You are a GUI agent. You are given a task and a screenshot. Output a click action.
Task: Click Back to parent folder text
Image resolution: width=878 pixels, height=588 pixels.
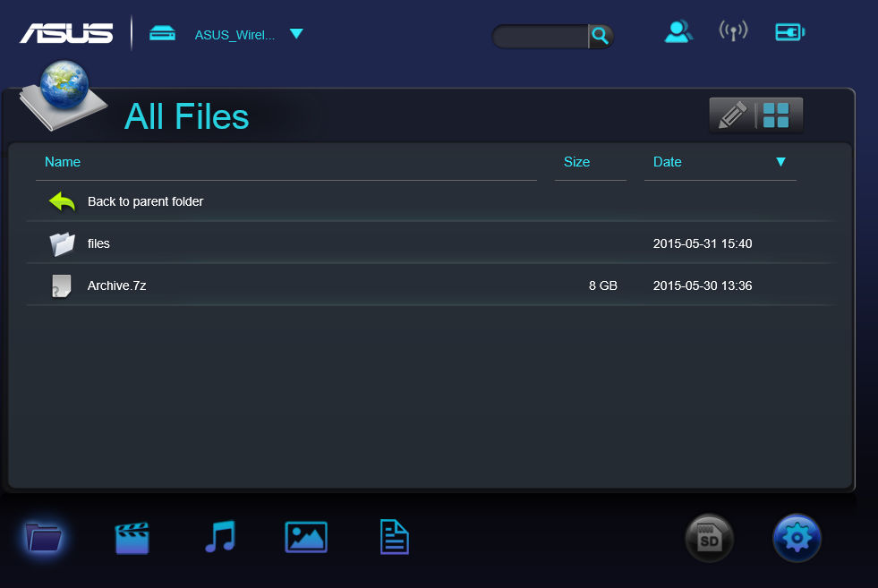click(x=146, y=201)
